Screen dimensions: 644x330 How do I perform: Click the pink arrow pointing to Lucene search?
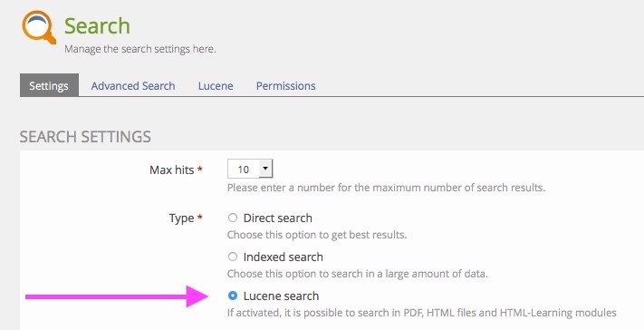coord(117,296)
